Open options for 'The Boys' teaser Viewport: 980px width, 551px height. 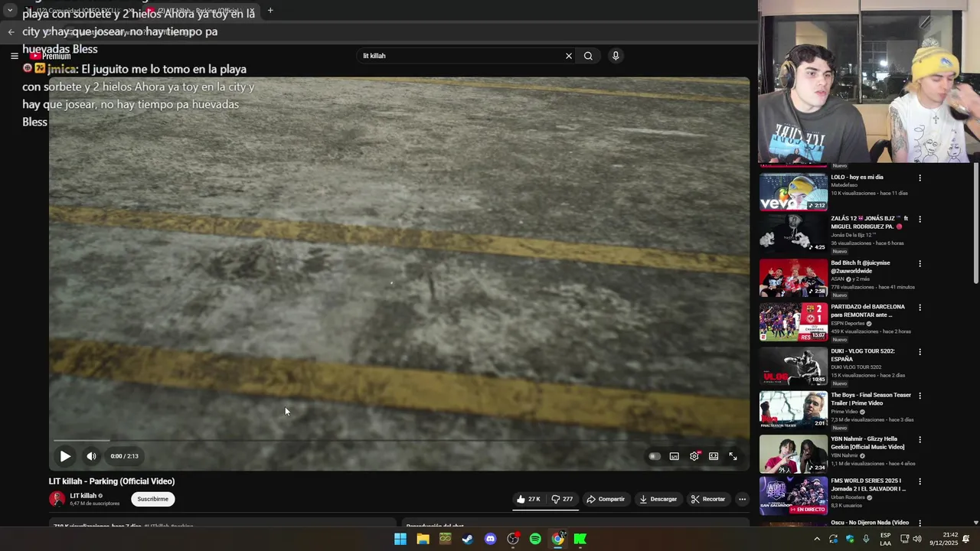(920, 396)
